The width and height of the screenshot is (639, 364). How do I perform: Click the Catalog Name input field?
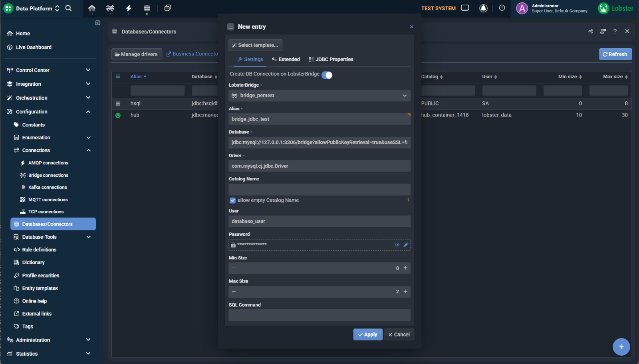(319, 190)
